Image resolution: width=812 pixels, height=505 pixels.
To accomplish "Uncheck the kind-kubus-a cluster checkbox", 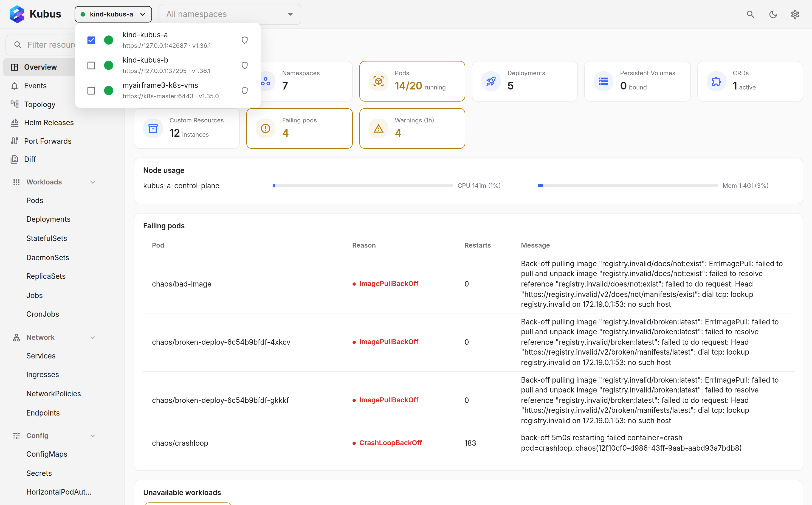I will tap(91, 40).
